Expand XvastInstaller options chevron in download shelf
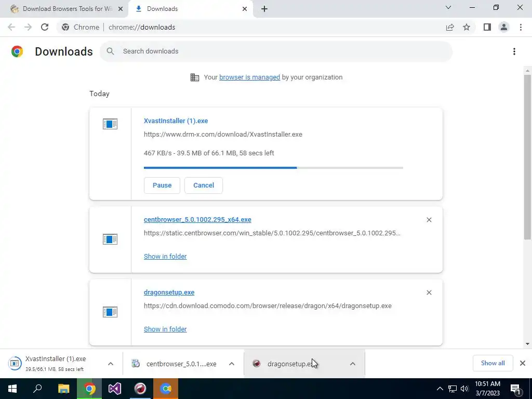This screenshot has height=399, width=532. coord(111,364)
